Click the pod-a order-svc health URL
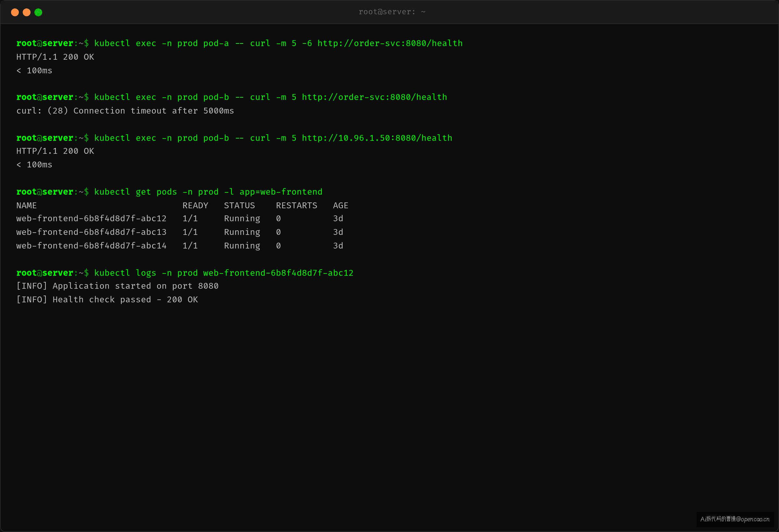Image resolution: width=779 pixels, height=532 pixels. 390,43
